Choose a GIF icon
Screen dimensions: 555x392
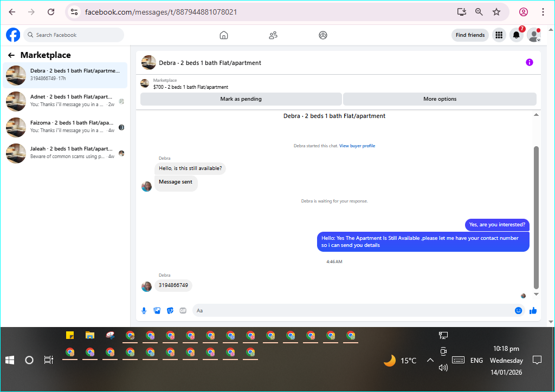coord(183,311)
